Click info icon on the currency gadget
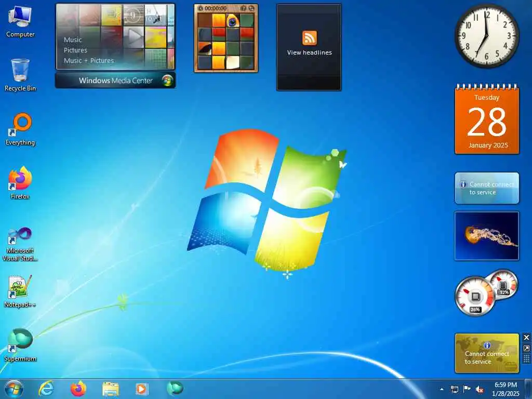Viewport: 532px width, 399px height. click(487, 345)
